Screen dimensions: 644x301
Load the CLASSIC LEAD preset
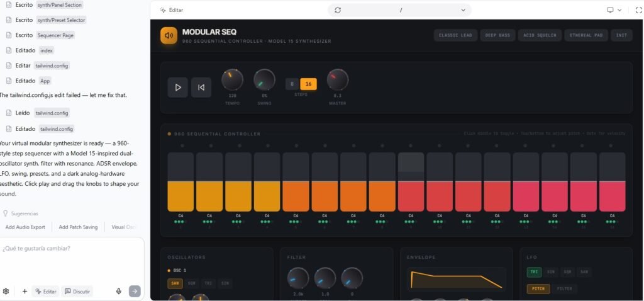(x=455, y=35)
